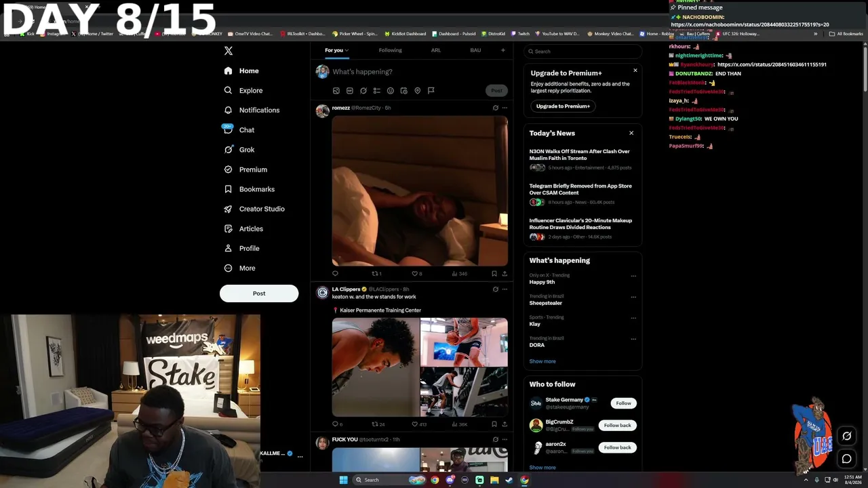
Task: Switch to the ARL tab
Action: (x=436, y=50)
